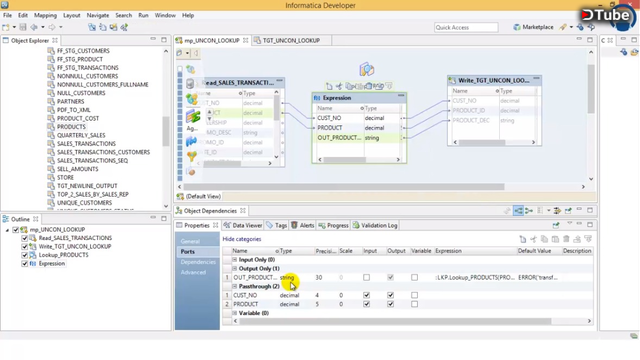Open the Mapping menu
The width and height of the screenshot is (640, 360).
tap(45, 16)
